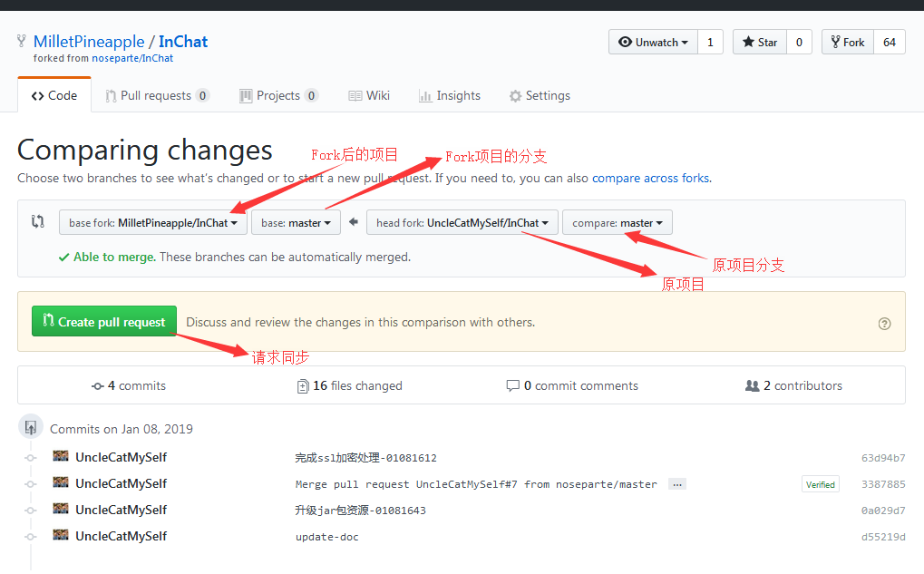
Task: Click the star count 0
Action: [x=799, y=42]
